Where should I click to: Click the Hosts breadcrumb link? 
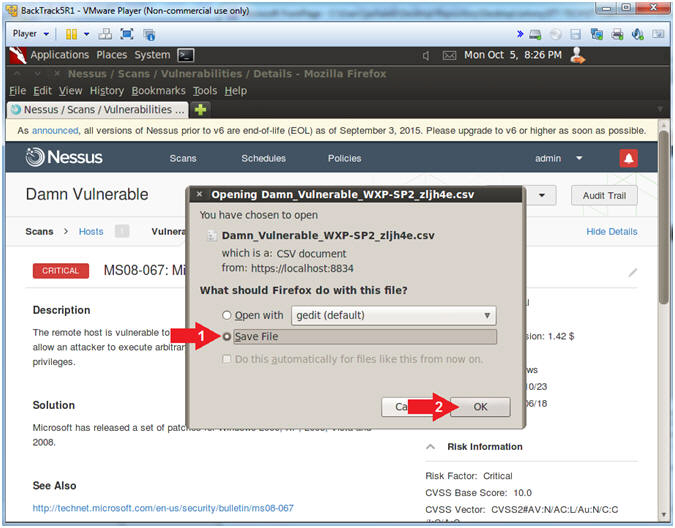(91, 232)
